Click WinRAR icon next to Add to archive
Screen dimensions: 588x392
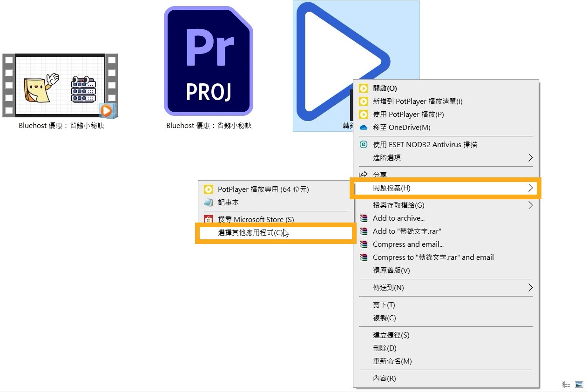click(x=364, y=218)
